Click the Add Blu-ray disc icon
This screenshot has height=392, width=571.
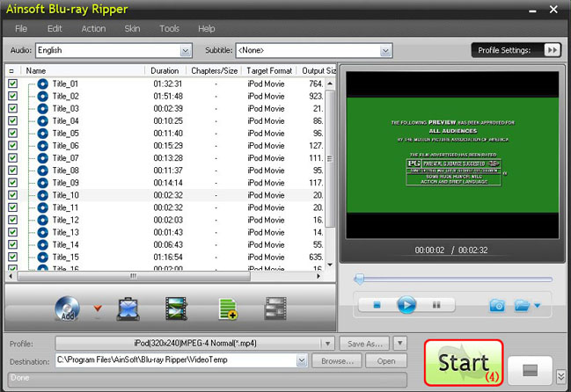point(67,308)
